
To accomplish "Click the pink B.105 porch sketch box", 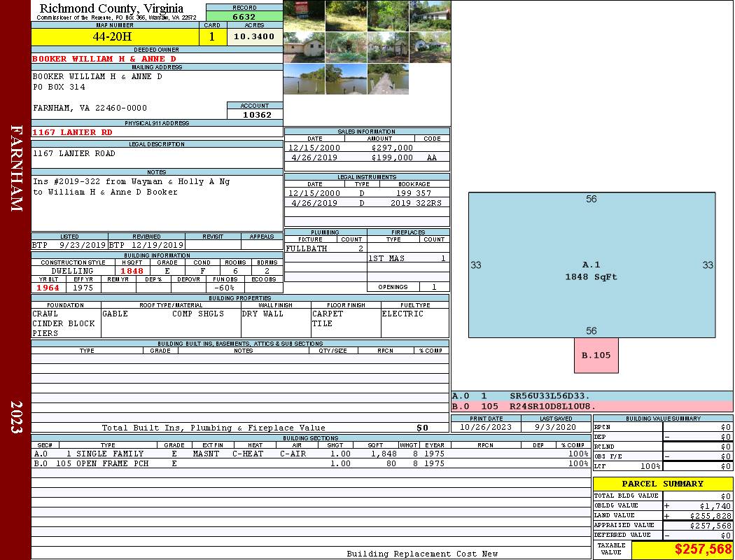I will click(x=596, y=355).
